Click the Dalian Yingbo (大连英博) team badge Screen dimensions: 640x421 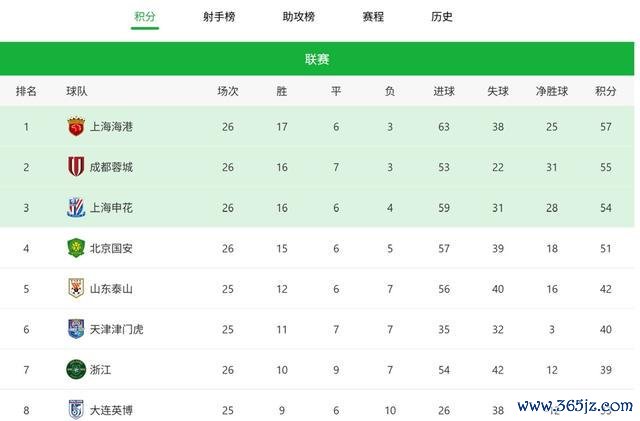coord(76,410)
